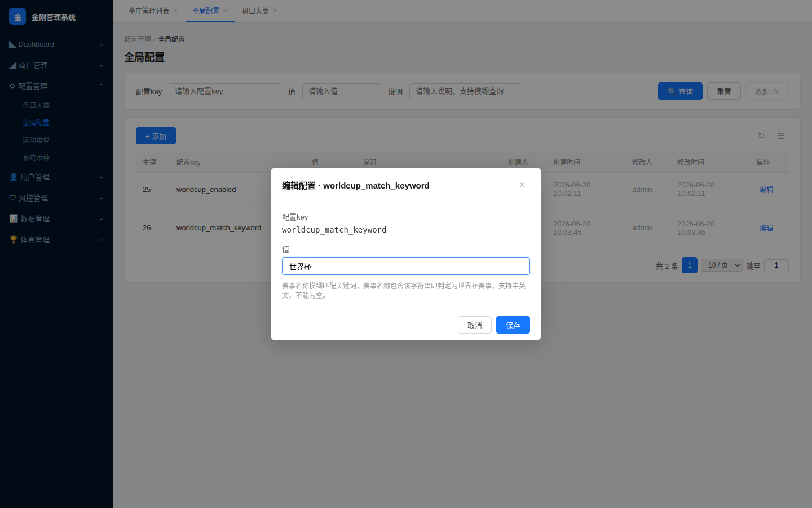Viewport: 812px width, 508px height.
Task: Click the 查询 search button
Action: point(680,91)
